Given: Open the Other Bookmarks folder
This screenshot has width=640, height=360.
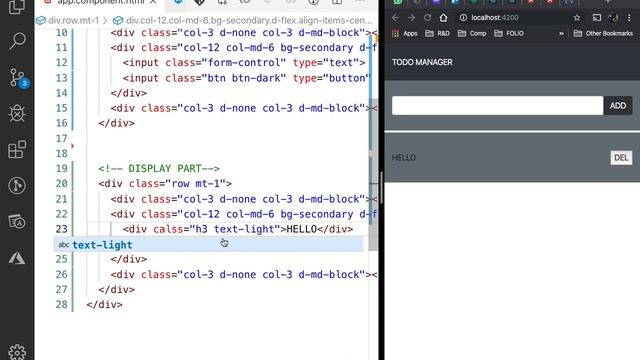Looking at the screenshot, I should click(x=603, y=33).
